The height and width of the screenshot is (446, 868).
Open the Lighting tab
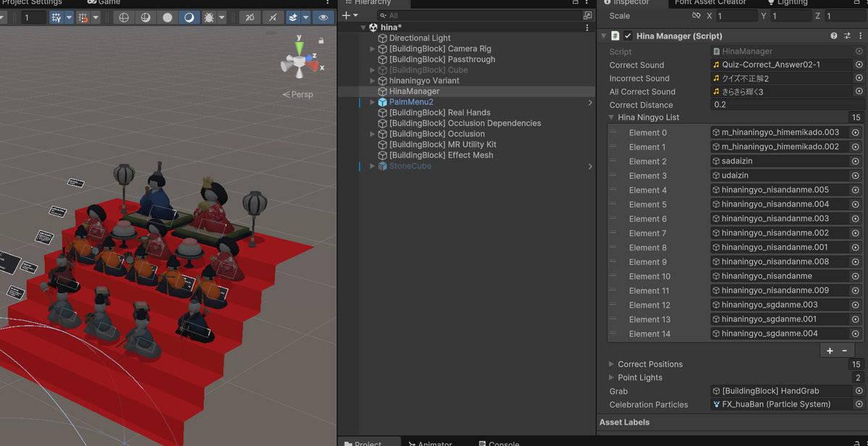click(x=787, y=3)
